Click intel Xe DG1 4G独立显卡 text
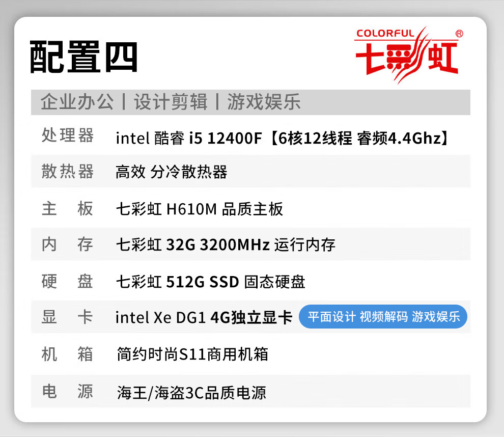The image size is (504, 437). coord(204,317)
